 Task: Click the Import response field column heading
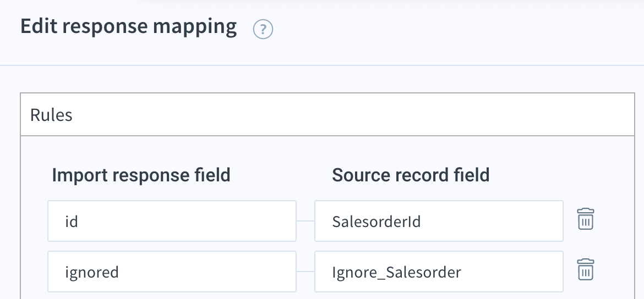coord(141,175)
